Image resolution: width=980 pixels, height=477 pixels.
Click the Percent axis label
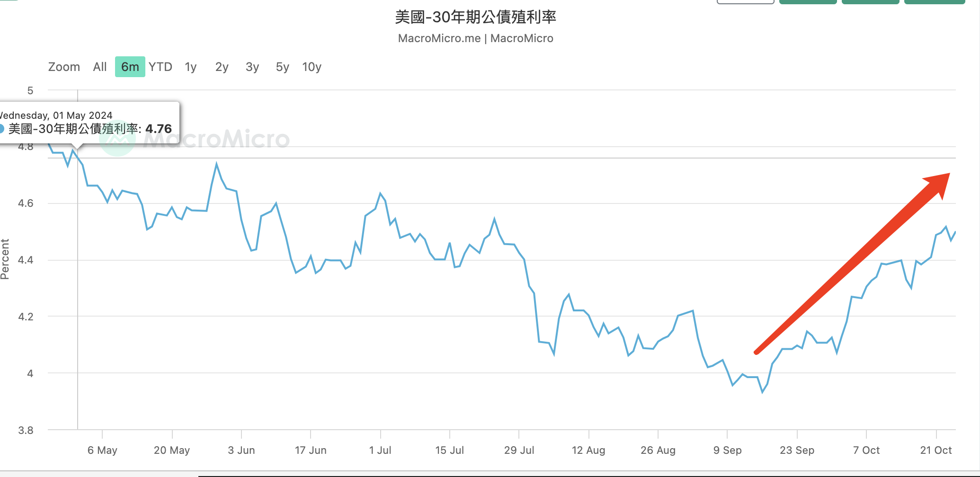(6, 258)
